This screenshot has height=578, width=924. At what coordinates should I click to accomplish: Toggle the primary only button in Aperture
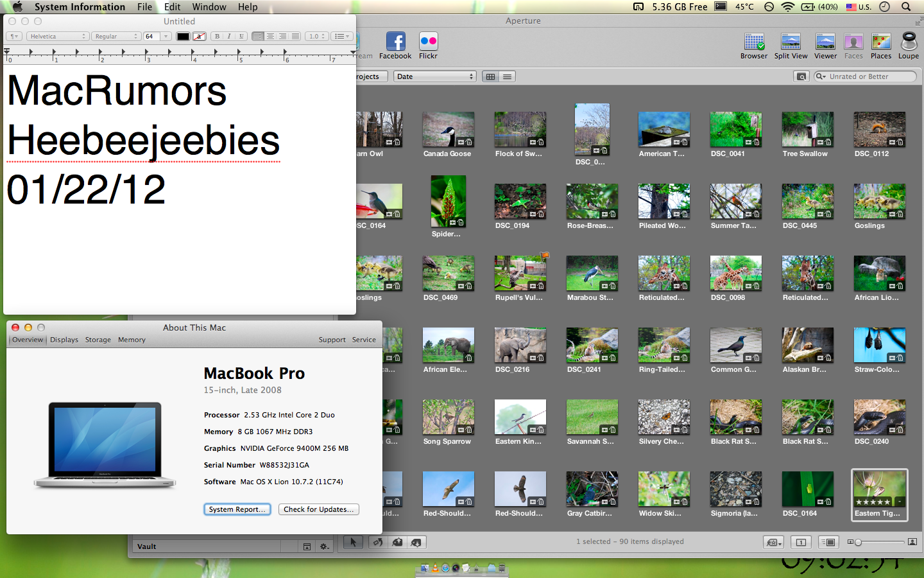(x=801, y=542)
